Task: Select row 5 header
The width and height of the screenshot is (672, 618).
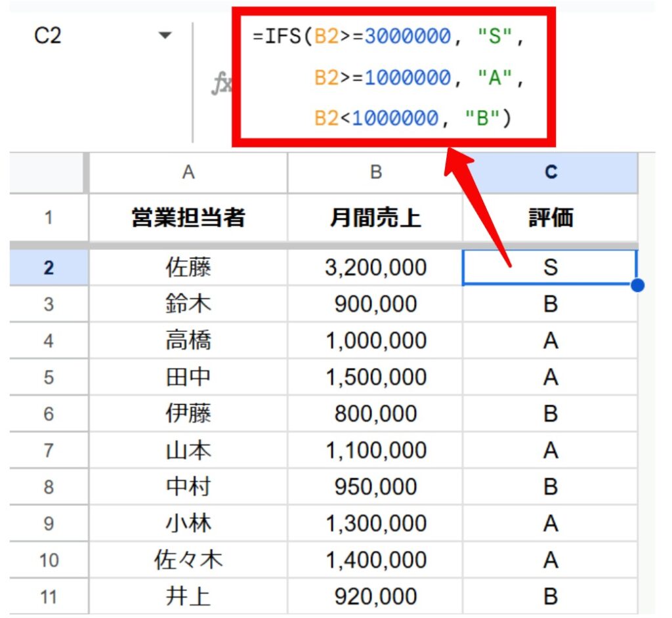Action: click(x=49, y=377)
